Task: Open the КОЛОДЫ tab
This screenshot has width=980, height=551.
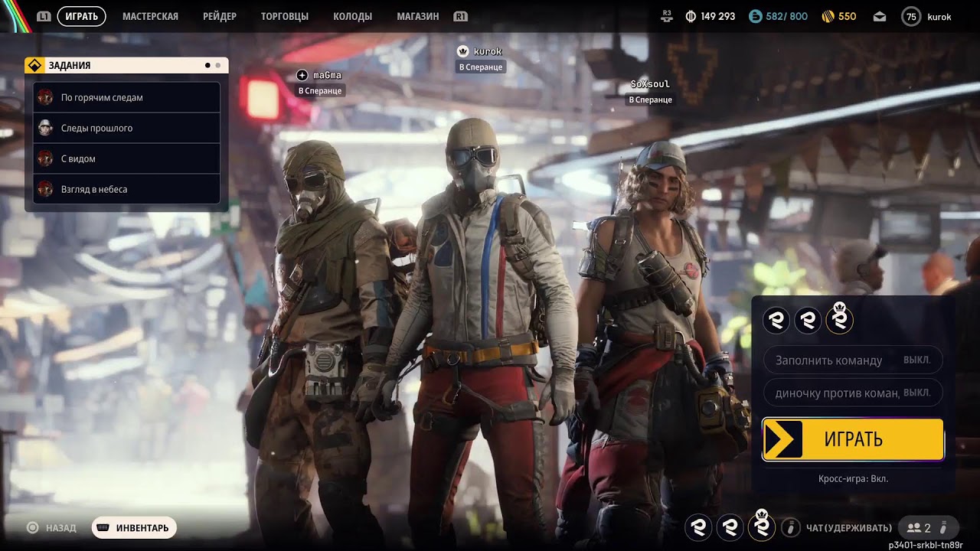Action: coord(353,16)
